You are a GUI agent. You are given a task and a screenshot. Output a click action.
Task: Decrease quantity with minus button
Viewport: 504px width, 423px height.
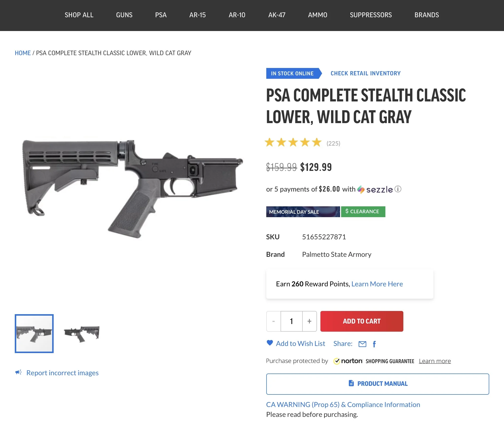273,321
